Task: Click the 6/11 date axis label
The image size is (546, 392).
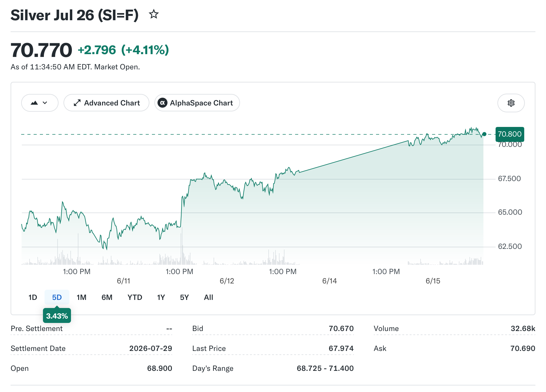Action: (x=124, y=281)
